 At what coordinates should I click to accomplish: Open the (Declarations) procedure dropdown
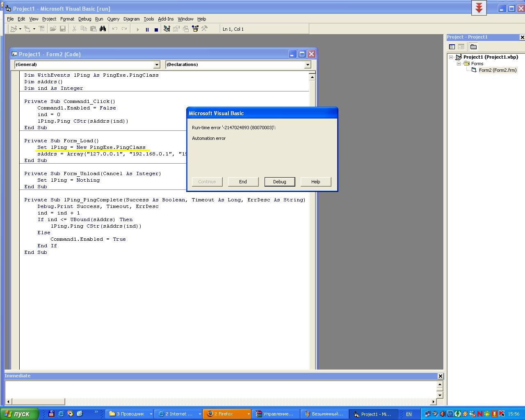pyautogui.click(x=308, y=65)
